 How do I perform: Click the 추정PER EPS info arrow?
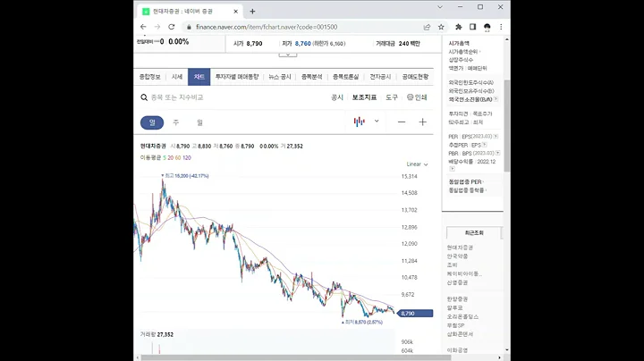485,145
